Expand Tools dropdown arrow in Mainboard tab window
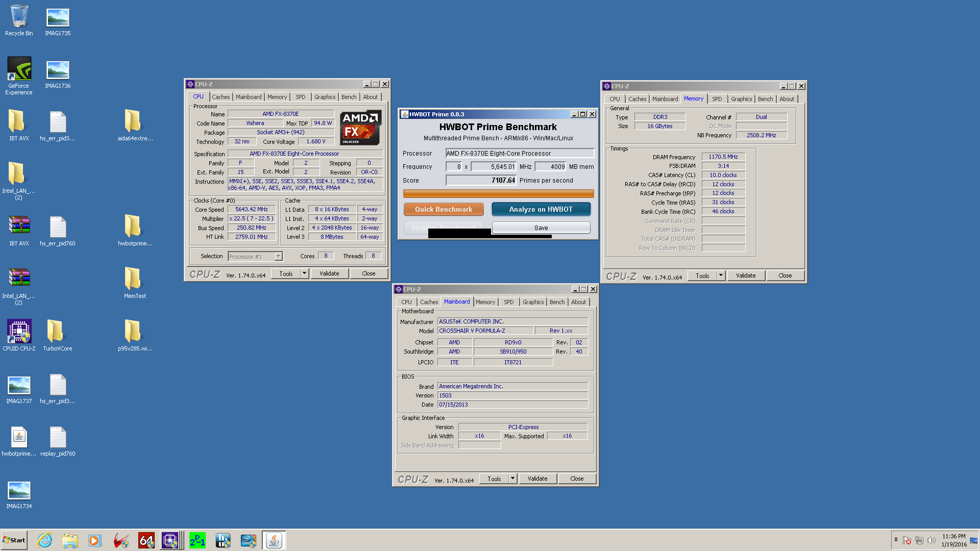This screenshot has height=551, width=980. pos(513,479)
